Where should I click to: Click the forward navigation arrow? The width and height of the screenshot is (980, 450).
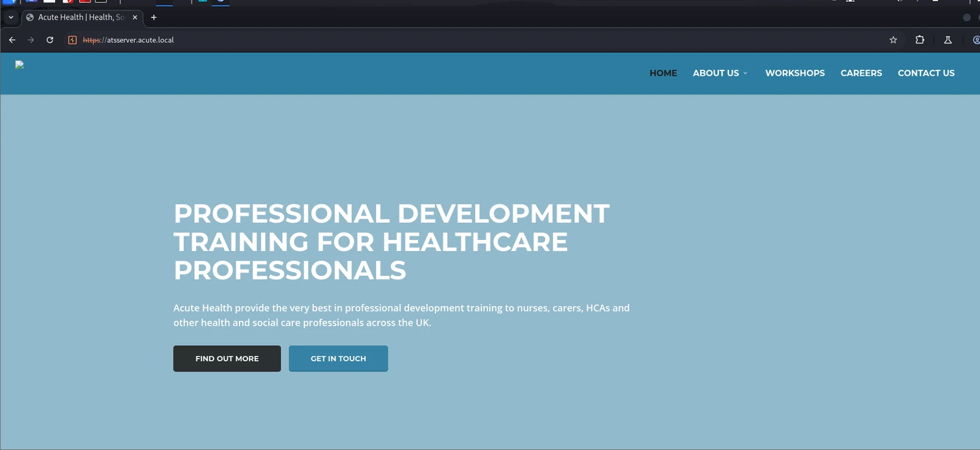coord(31,40)
